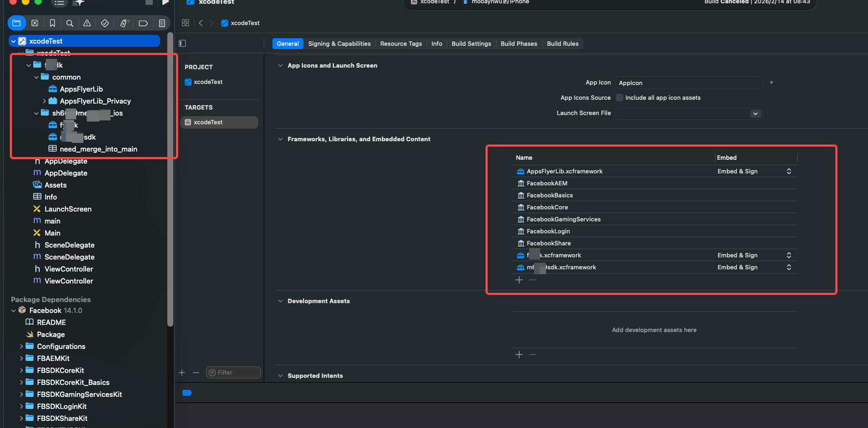The height and width of the screenshot is (428, 868).
Task: Select the Assets catalog in navigator
Action: (x=56, y=185)
